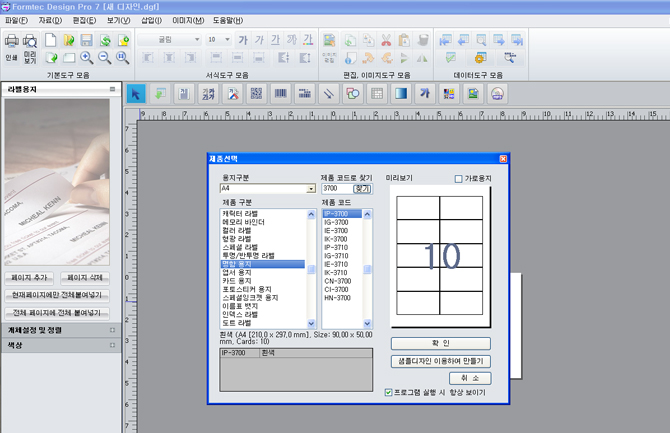Click the 제품 코드로 찾기 input field
The width and height of the screenshot is (670, 433).
point(337,189)
